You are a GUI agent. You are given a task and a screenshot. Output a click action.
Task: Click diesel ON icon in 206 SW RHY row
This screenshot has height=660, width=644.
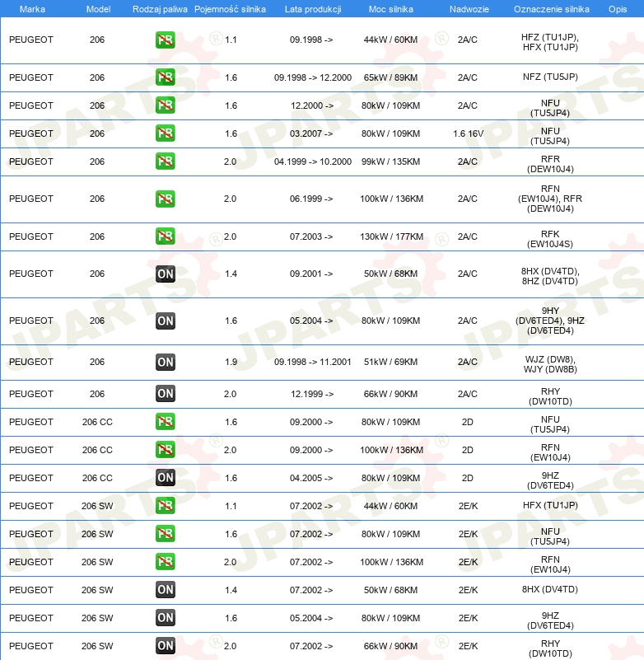point(166,646)
